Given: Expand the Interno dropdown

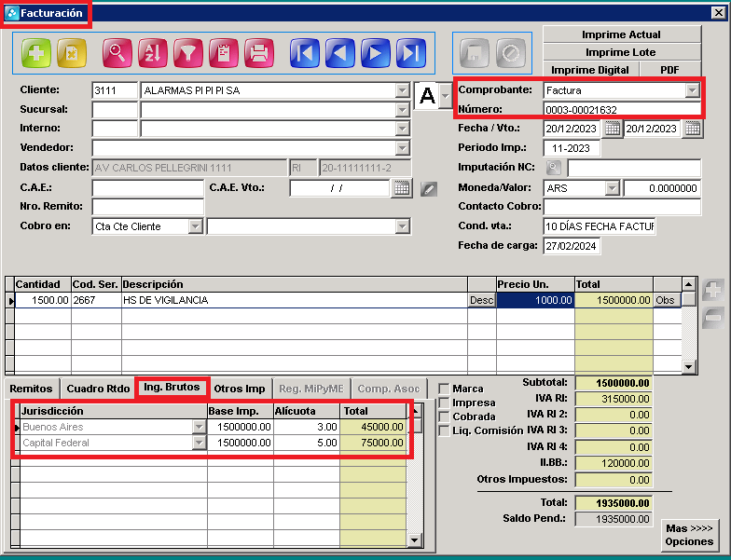Looking at the screenshot, I should pos(402,129).
